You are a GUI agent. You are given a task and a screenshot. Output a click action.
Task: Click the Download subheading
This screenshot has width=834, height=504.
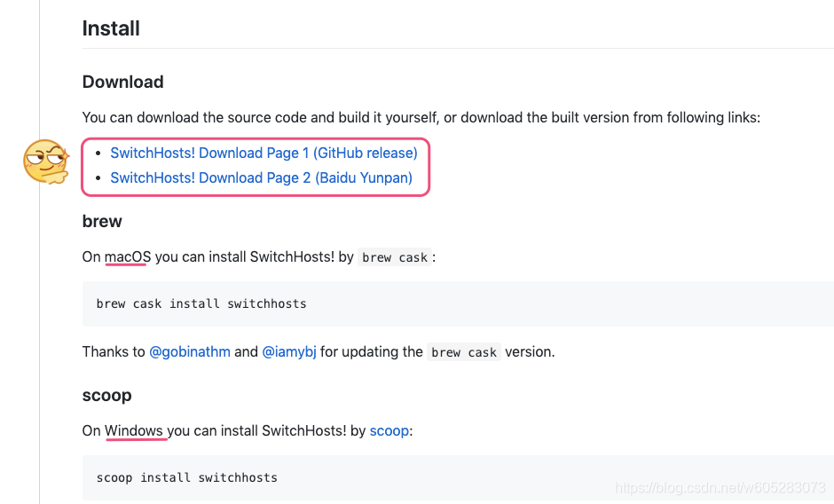[122, 82]
